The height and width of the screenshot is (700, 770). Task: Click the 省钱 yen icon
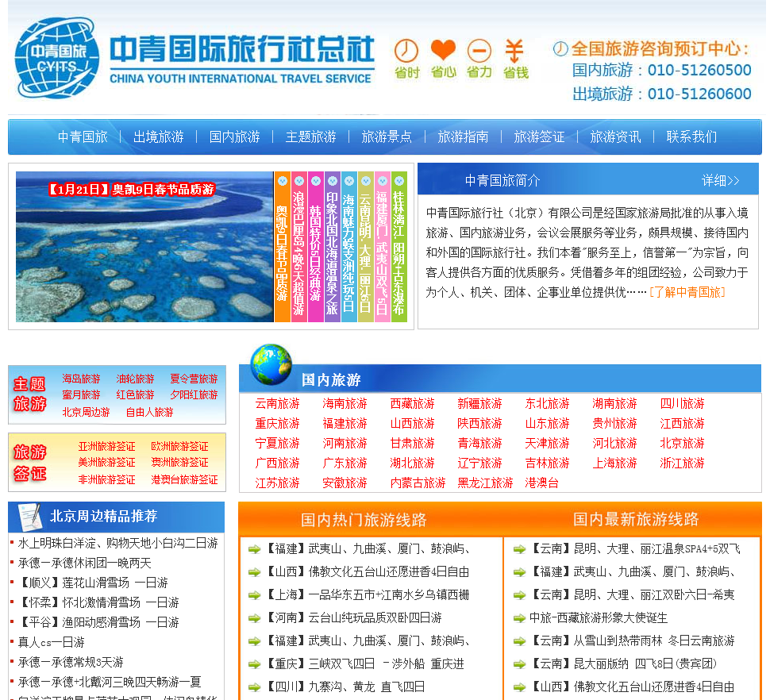(x=514, y=51)
